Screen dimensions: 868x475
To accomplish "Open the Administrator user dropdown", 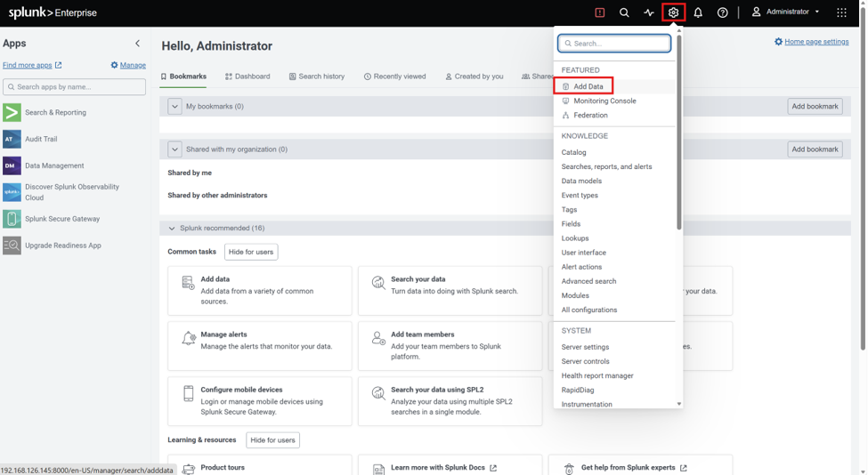I will [x=785, y=12].
